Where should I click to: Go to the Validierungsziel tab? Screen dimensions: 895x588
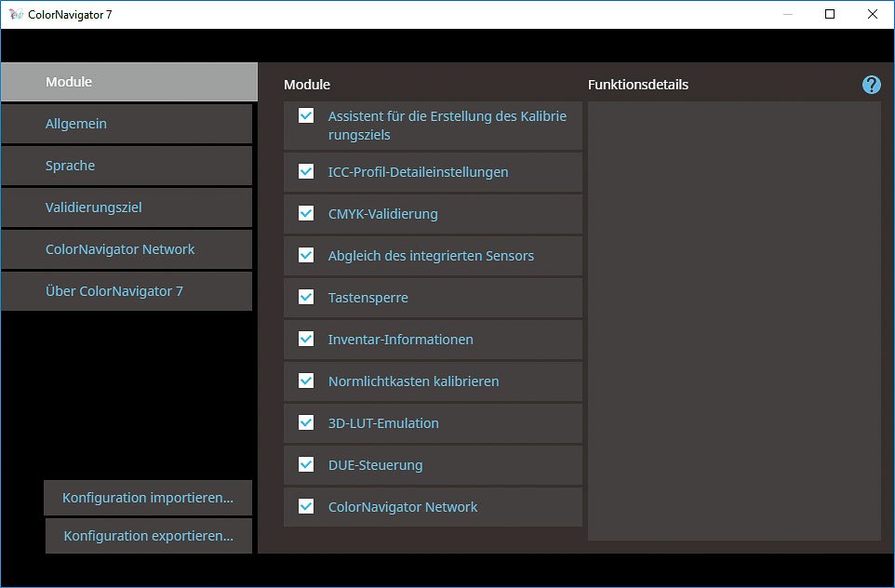[127, 207]
